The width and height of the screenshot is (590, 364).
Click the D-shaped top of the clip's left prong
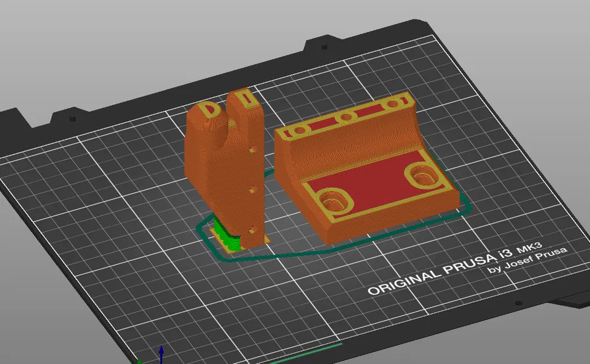209,109
